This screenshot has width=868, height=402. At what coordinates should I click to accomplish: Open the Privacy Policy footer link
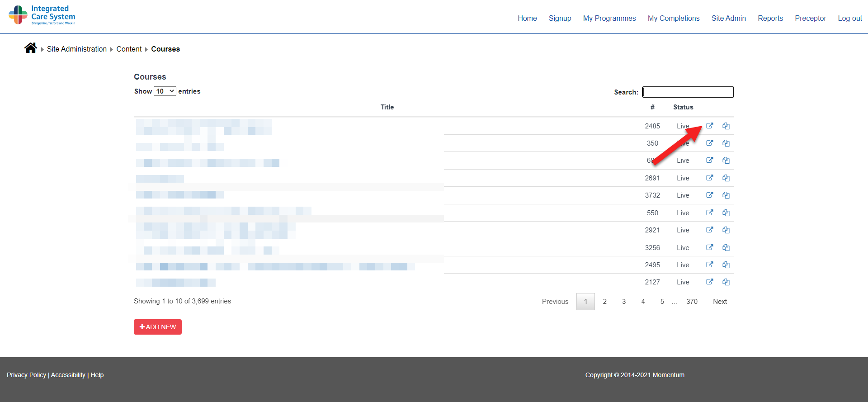(26, 375)
